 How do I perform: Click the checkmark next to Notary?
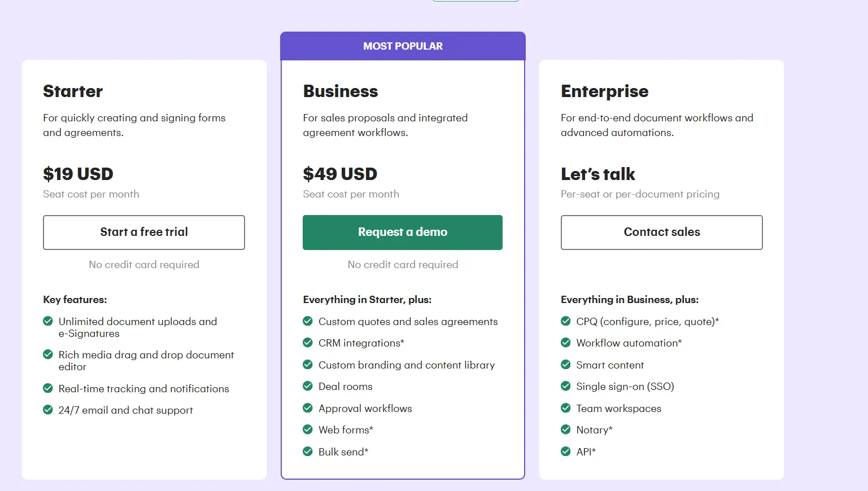coord(566,429)
